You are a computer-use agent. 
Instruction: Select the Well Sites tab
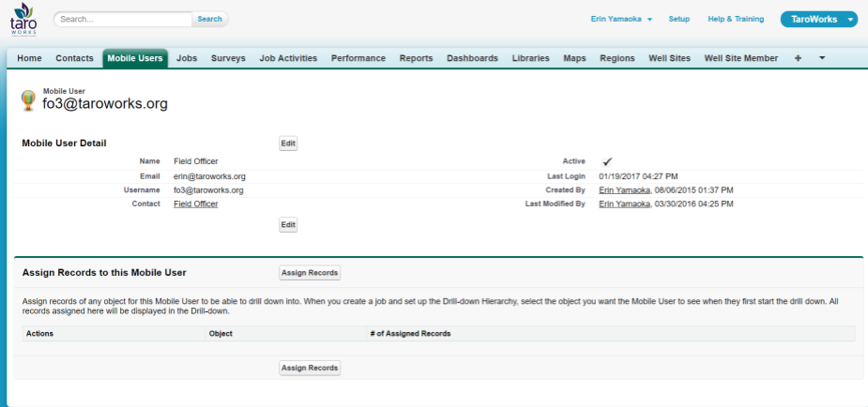pyautogui.click(x=669, y=58)
